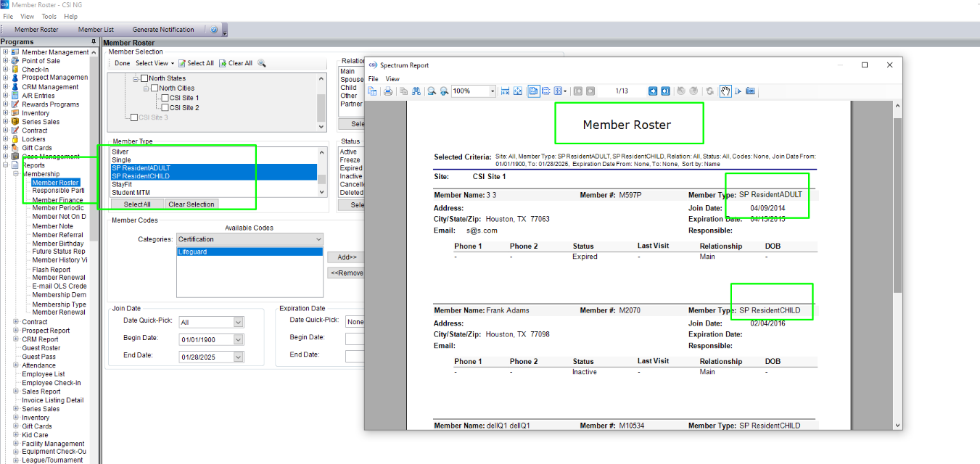The width and height of the screenshot is (980, 464).
Task: Expand the Member Management tree node
Action: (6, 52)
